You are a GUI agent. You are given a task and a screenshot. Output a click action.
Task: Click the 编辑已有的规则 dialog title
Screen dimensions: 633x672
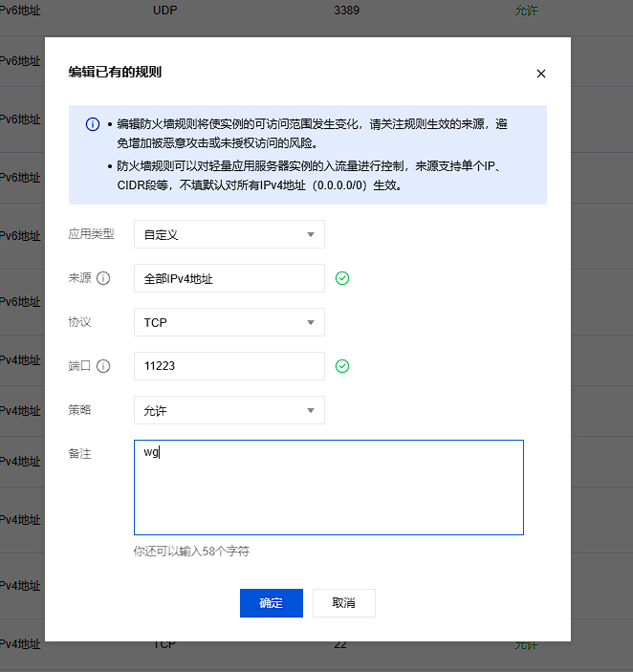point(115,72)
